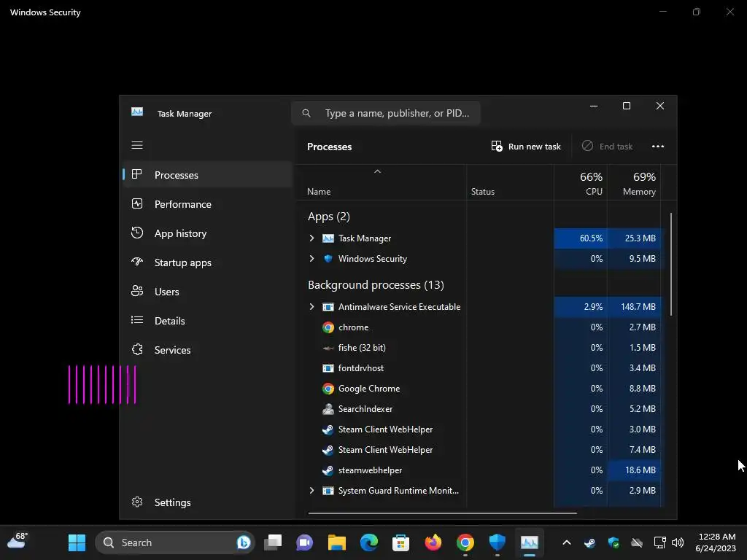Select the fontdrvhost process icon
The image size is (747, 560).
point(328,368)
